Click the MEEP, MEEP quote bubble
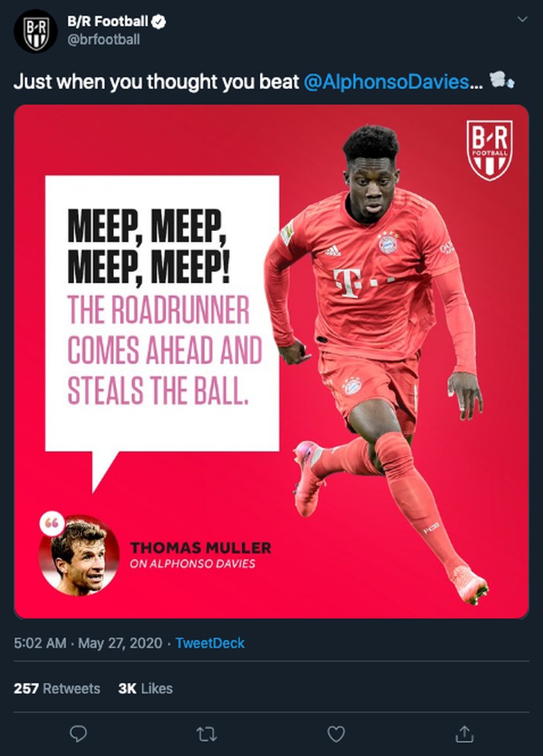The height and width of the screenshot is (756, 543). [162, 313]
